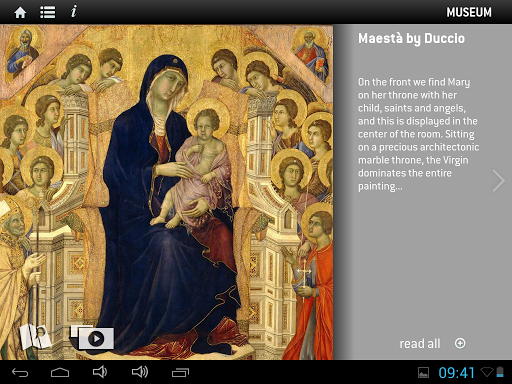Open the list menu icon
The image size is (512, 384).
[x=48, y=13]
